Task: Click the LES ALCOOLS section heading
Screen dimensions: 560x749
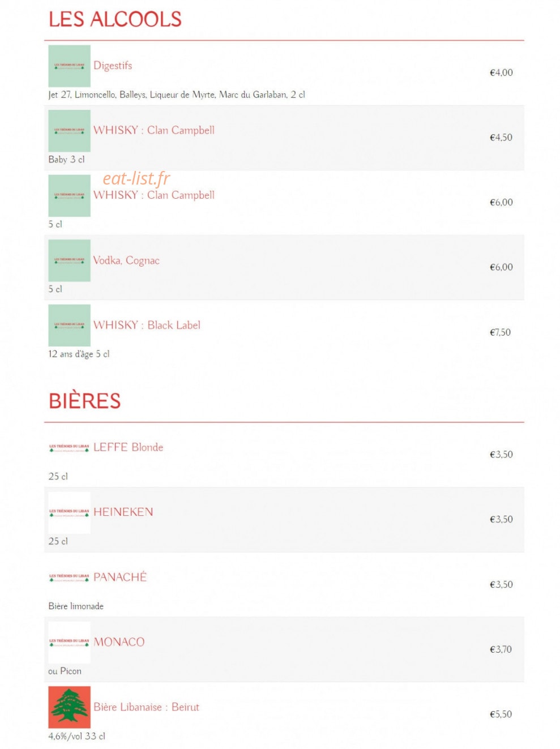Action: click(115, 19)
